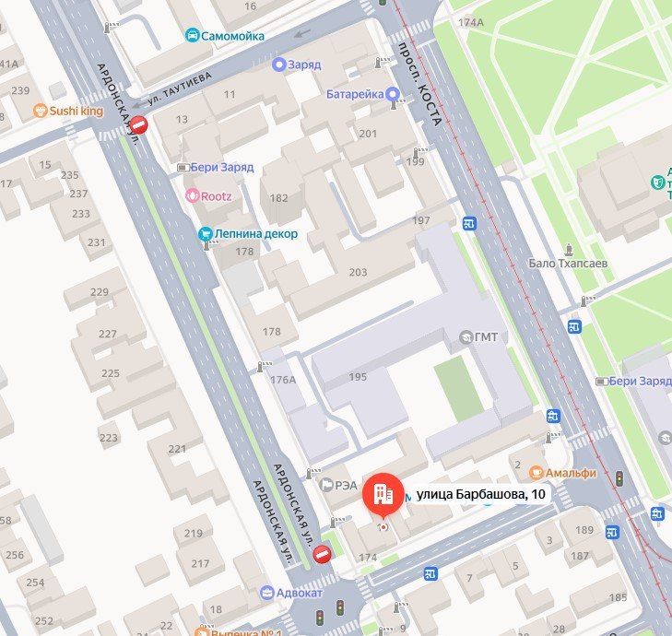Open the Самомойка car wash icon
Viewport: 672px width, 636px height.
(193, 35)
